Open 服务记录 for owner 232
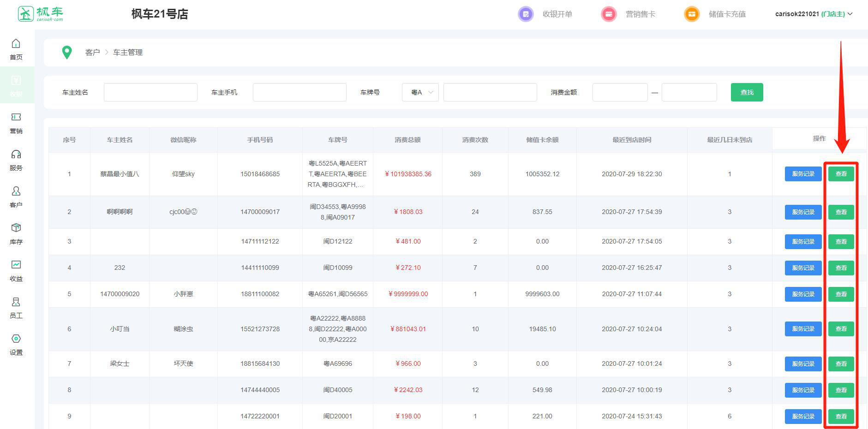Viewport: 868px width, 429px height. [x=803, y=268]
